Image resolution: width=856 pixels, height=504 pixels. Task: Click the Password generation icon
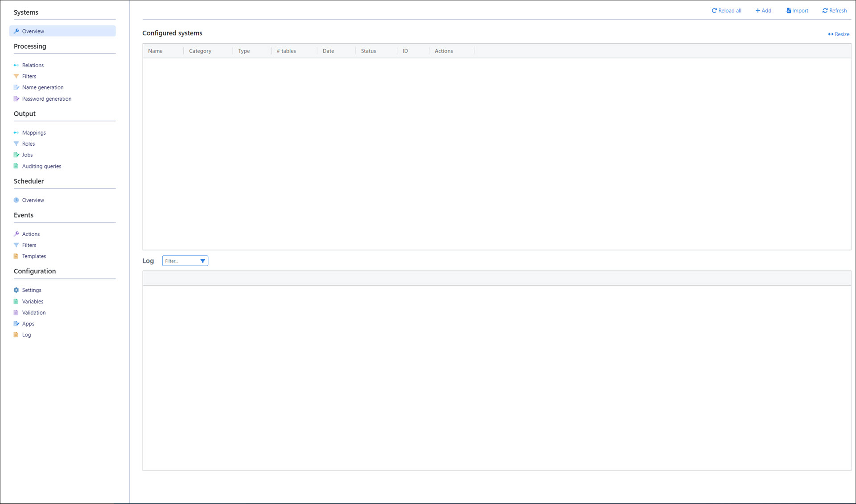tap(16, 99)
